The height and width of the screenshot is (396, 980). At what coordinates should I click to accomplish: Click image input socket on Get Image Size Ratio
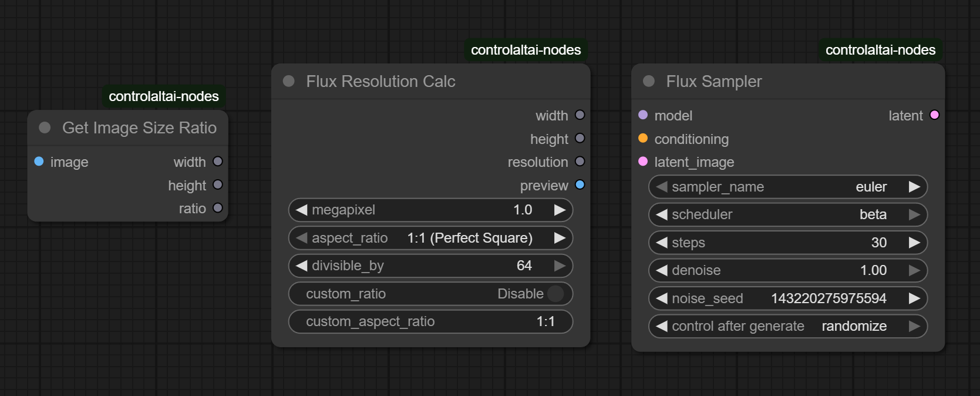click(x=39, y=162)
